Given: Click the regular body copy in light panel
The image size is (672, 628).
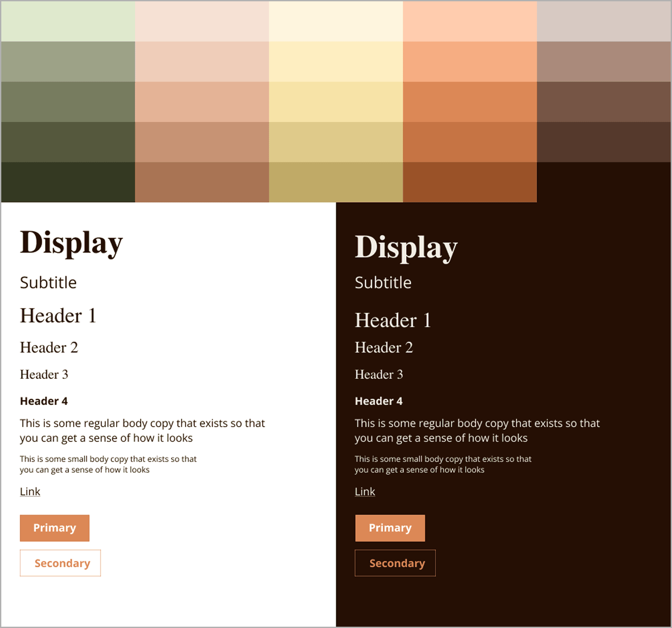Looking at the screenshot, I should point(142,430).
